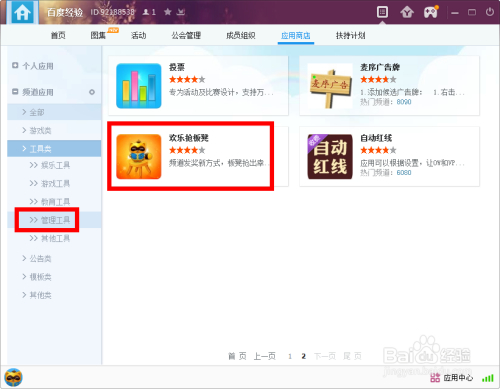The image size is (500, 389).
Task: Click page number 2 in pagination
Action: coord(303,356)
